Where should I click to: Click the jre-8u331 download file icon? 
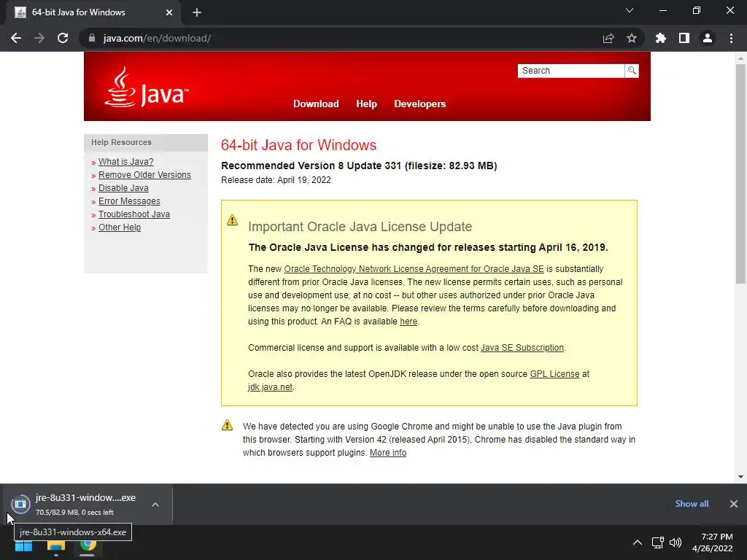20,504
